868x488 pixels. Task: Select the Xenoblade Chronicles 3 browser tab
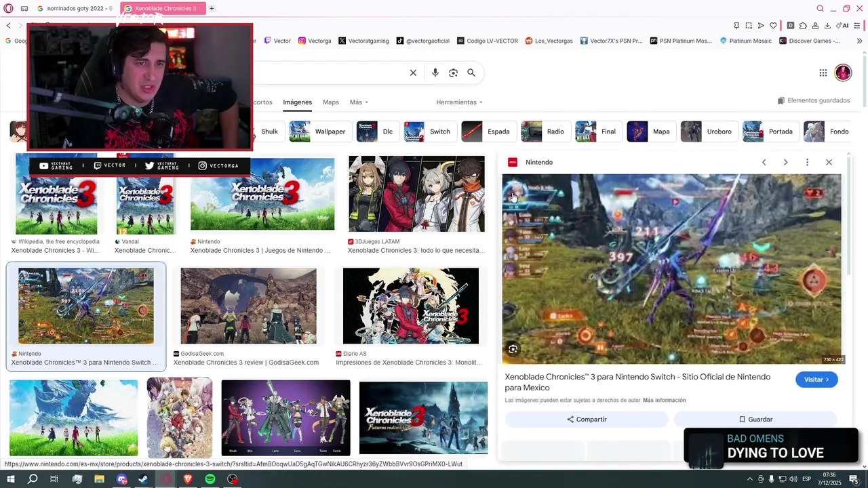pyautogui.click(x=163, y=9)
